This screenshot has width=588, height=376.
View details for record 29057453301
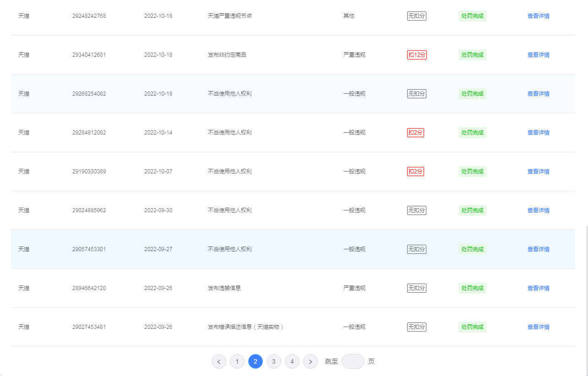click(538, 249)
